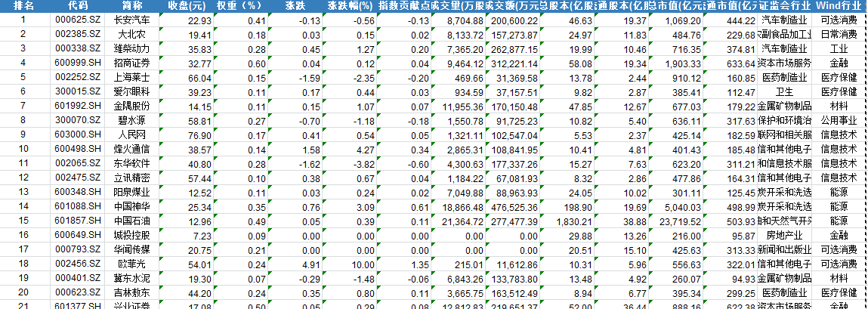The height and width of the screenshot is (309, 868).
Task: Select rank number 10 cell
Action: coord(24,149)
